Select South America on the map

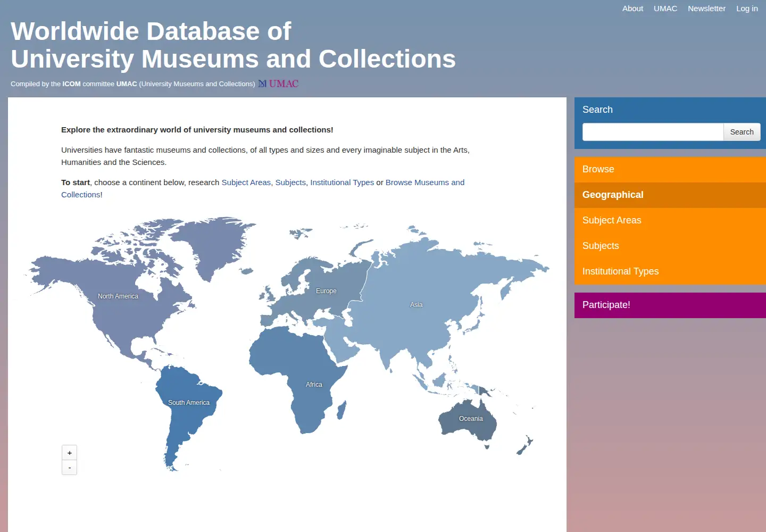(189, 403)
